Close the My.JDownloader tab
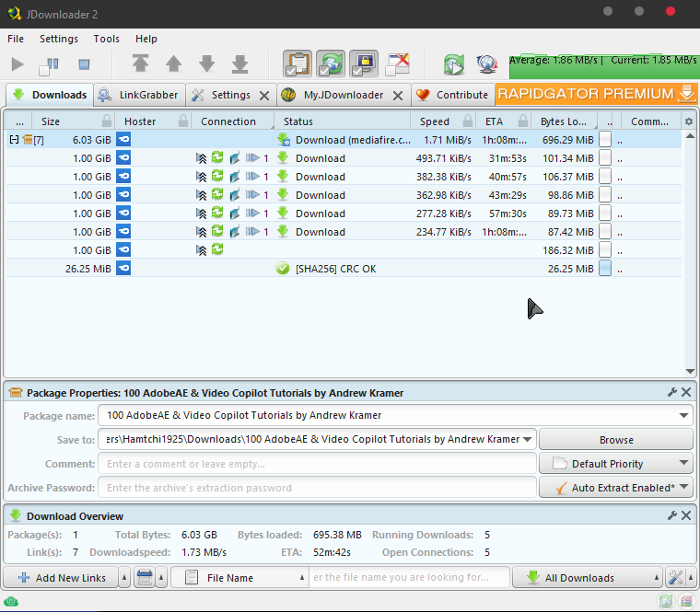This screenshot has width=700, height=612. [398, 96]
